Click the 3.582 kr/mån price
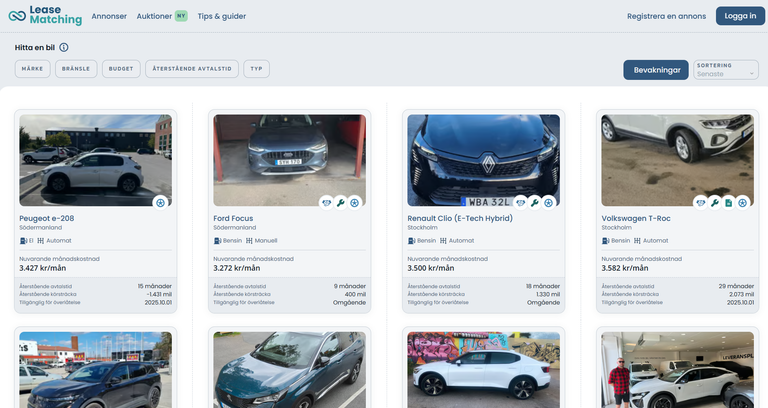This screenshot has width=768, height=408. [624, 268]
